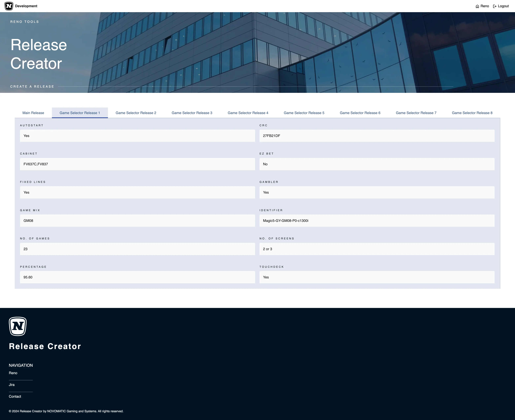Select Game Selector Release 7 tab
Screen dimensions: 515x420
(416, 113)
